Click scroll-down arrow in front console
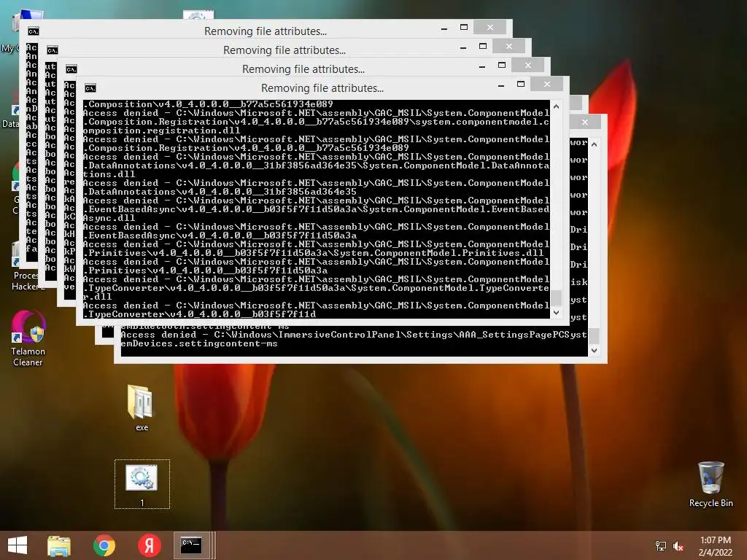Viewport: 747px width, 560px height. pos(556,313)
